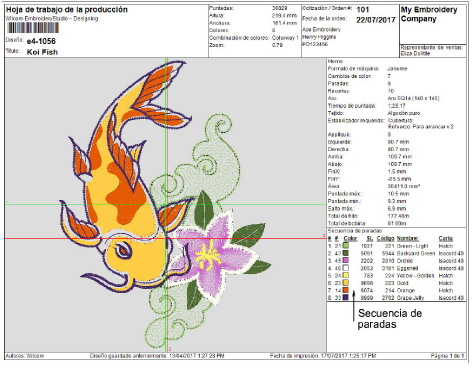The width and height of the screenshot is (475, 368).
Task: Click the 'Orchid' thread name
Action: 405,261
